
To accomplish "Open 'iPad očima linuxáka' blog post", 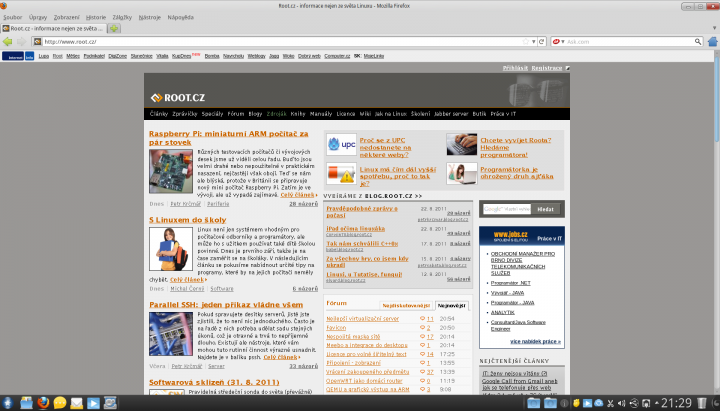I will [355, 228].
